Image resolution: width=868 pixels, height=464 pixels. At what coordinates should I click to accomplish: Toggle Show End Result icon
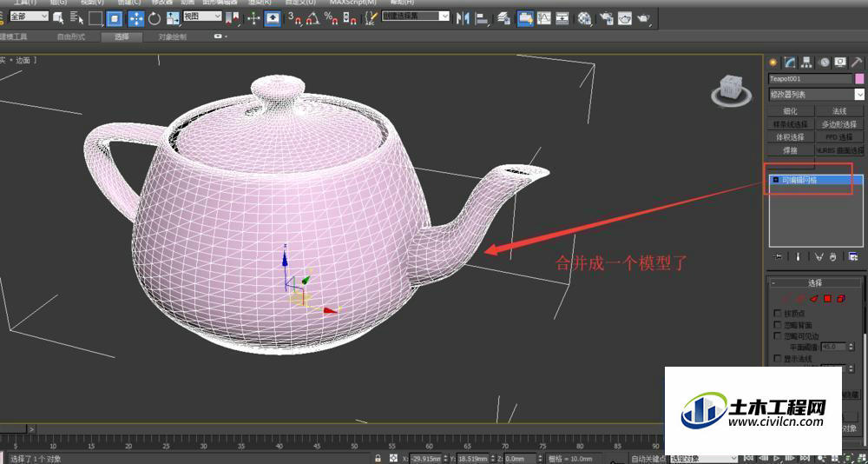click(x=798, y=256)
